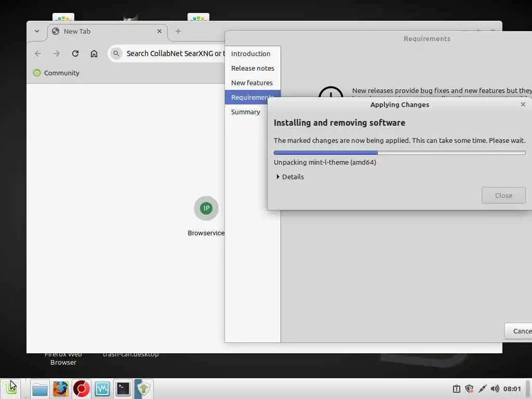
Task: Select New features in the upgrade sidebar
Action: tap(252, 83)
